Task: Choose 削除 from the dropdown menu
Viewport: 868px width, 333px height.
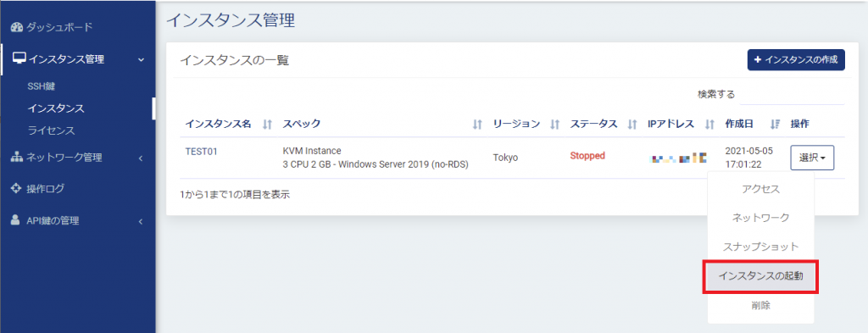Action: (760, 305)
